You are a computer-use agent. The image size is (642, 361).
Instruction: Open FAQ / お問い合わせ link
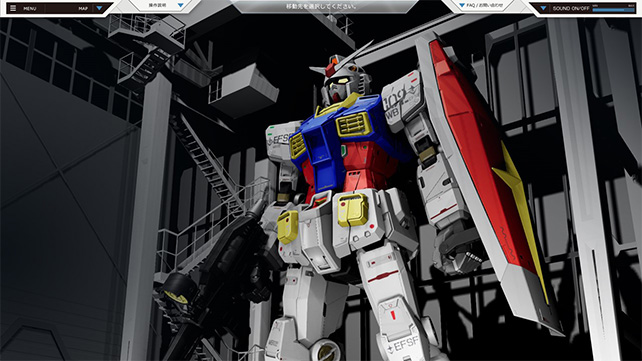[485, 5]
